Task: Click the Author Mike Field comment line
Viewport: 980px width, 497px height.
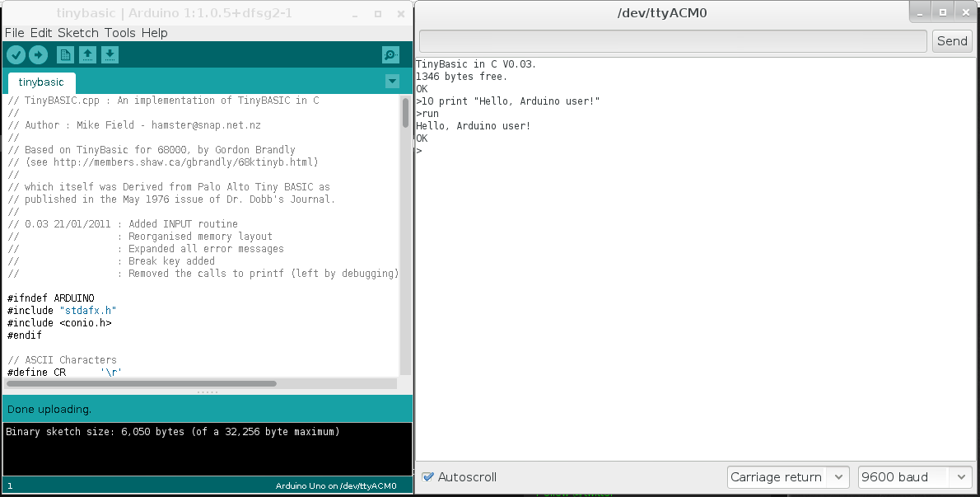Action: pyautogui.click(x=133, y=125)
